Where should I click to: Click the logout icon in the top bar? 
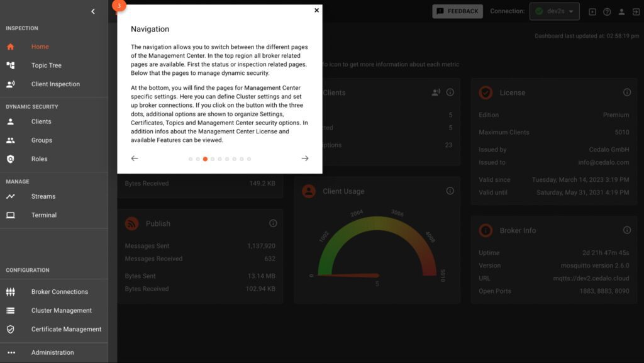tap(636, 11)
